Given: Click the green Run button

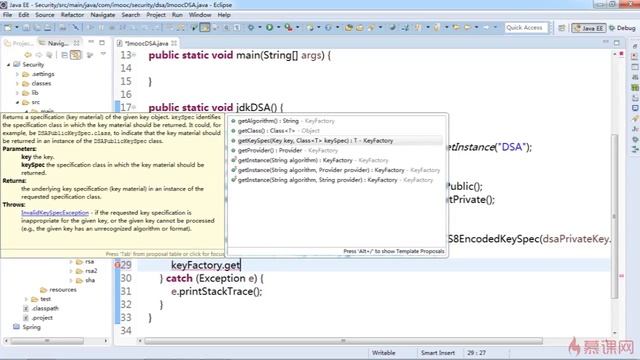Looking at the screenshot, I should coord(269,28).
